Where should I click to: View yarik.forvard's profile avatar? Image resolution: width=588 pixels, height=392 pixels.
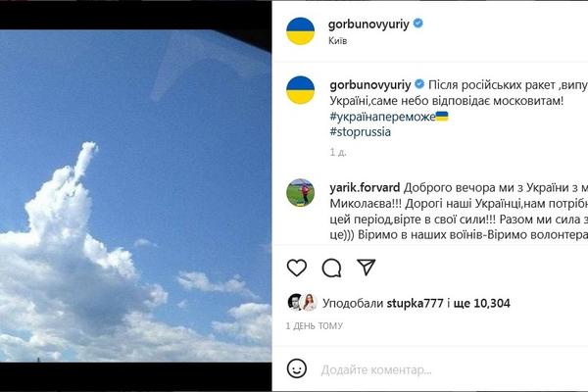[301, 193]
